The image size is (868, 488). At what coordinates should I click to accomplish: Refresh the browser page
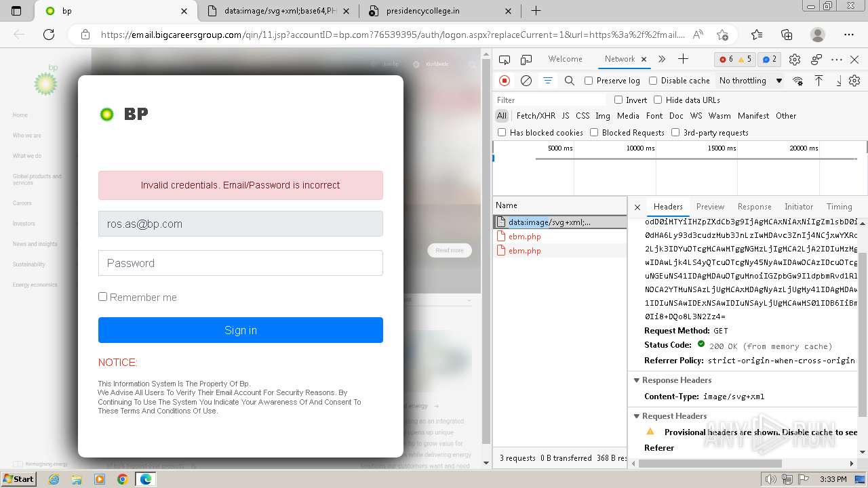[x=49, y=35]
